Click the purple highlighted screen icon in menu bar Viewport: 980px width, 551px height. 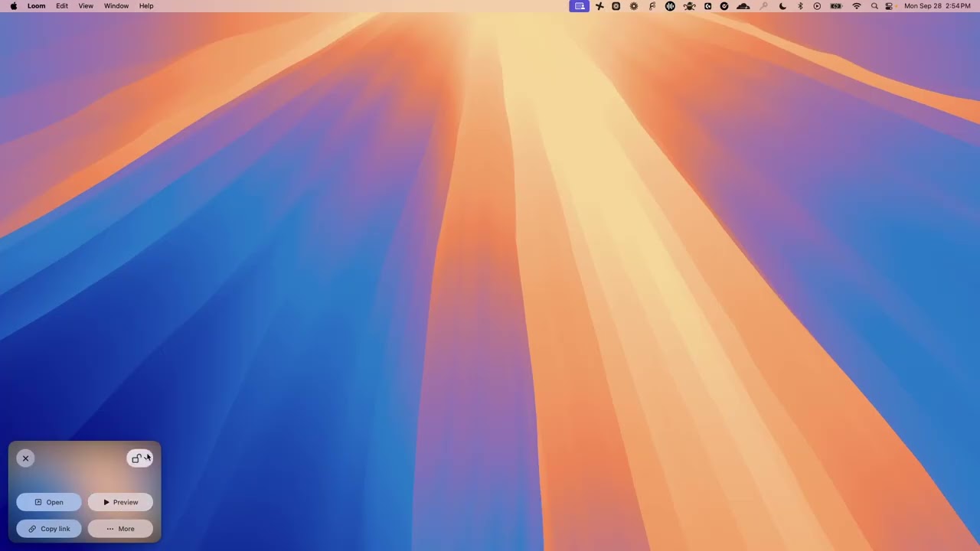pyautogui.click(x=580, y=6)
